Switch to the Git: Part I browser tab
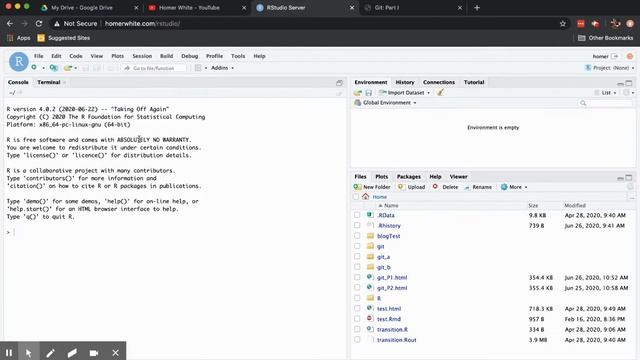 coord(413,7)
